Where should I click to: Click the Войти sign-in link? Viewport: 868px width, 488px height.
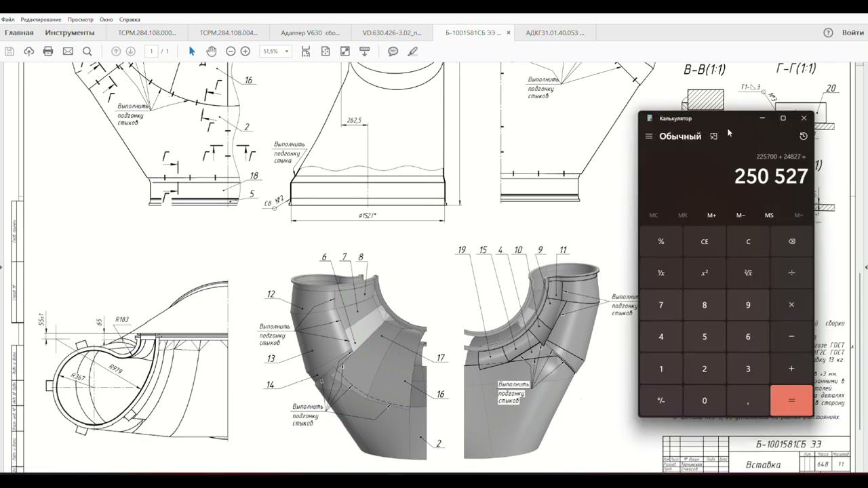pos(852,33)
